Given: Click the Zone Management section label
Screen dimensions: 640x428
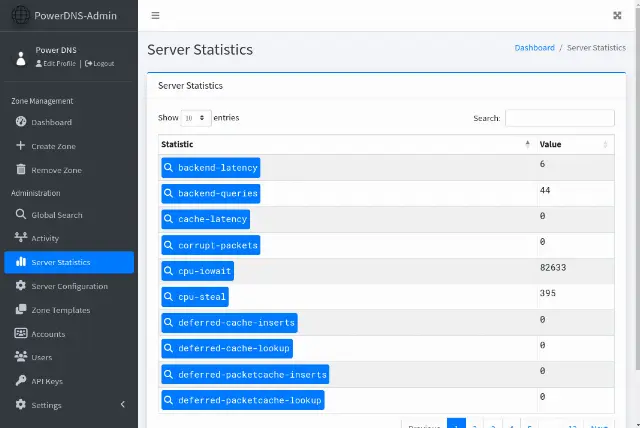Looking at the screenshot, I should pyautogui.click(x=42, y=101).
